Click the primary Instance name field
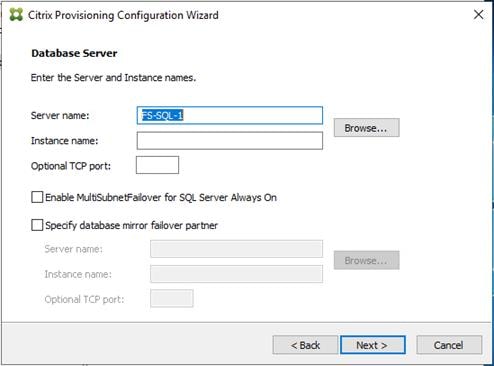494x366 pixels. (x=230, y=140)
